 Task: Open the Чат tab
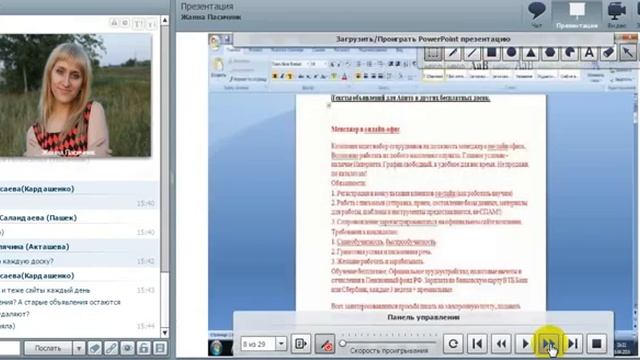click(536, 15)
